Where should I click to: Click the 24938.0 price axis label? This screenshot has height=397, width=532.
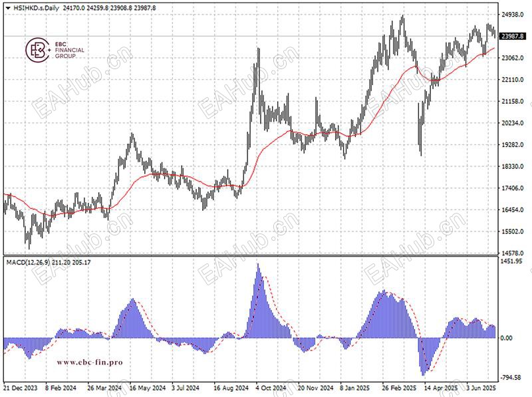click(513, 14)
